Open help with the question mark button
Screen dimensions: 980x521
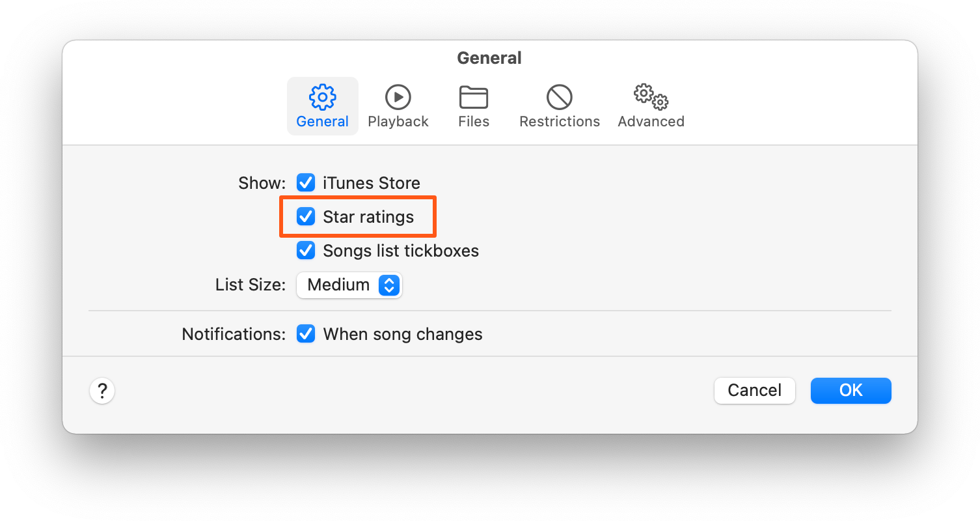[x=102, y=391]
